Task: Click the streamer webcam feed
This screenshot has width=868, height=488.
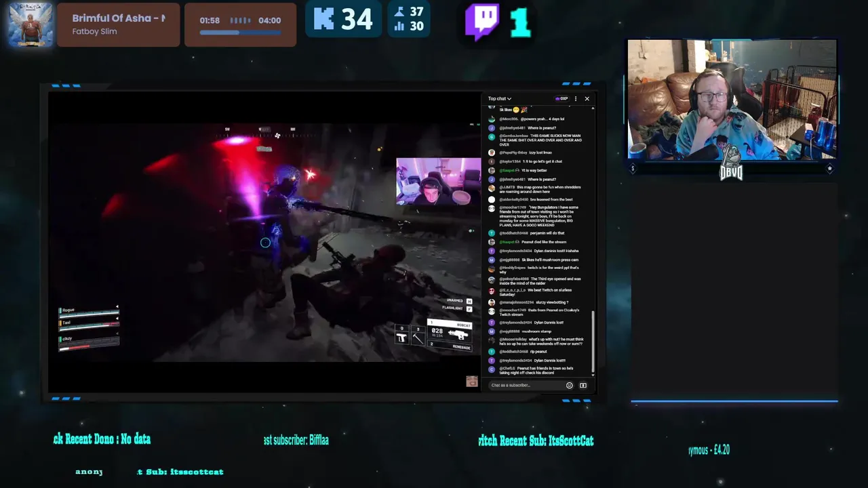Action: [x=732, y=99]
